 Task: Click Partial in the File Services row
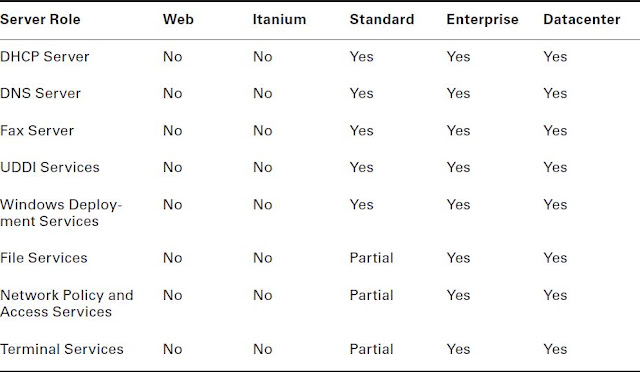tap(371, 258)
